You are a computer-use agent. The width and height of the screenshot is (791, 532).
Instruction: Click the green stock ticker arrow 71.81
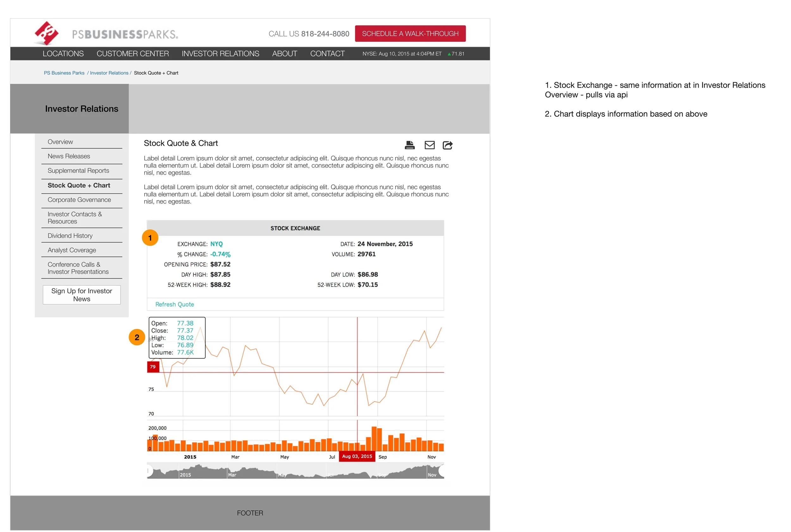(455, 54)
